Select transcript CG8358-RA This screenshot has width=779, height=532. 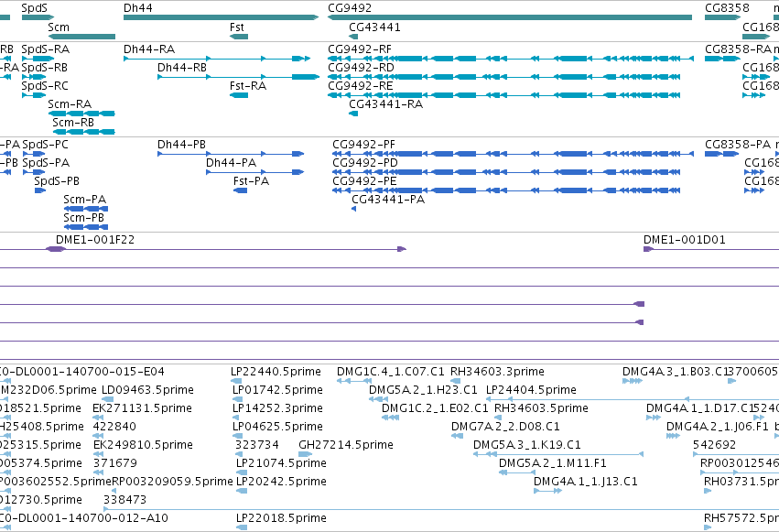(x=723, y=59)
